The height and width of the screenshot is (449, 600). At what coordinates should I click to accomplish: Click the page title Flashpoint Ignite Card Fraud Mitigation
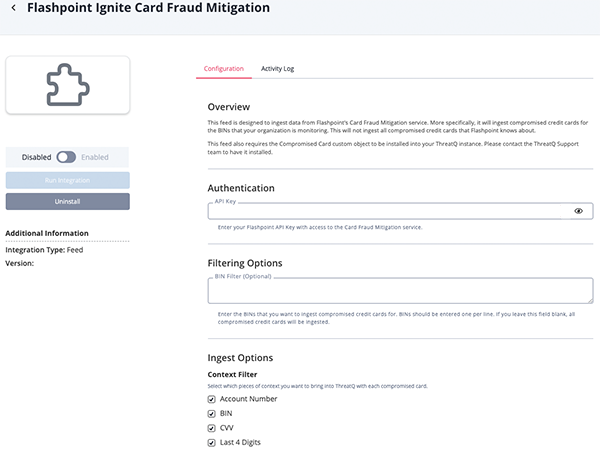coord(148,8)
